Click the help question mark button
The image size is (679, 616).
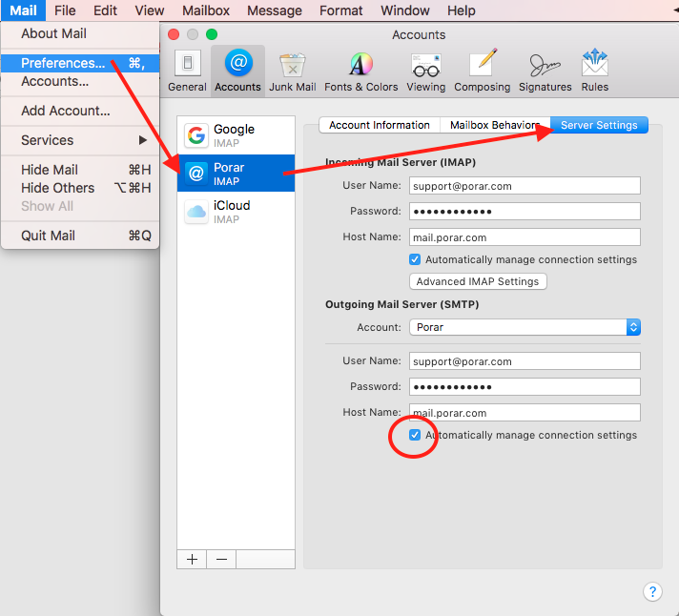[652, 591]
